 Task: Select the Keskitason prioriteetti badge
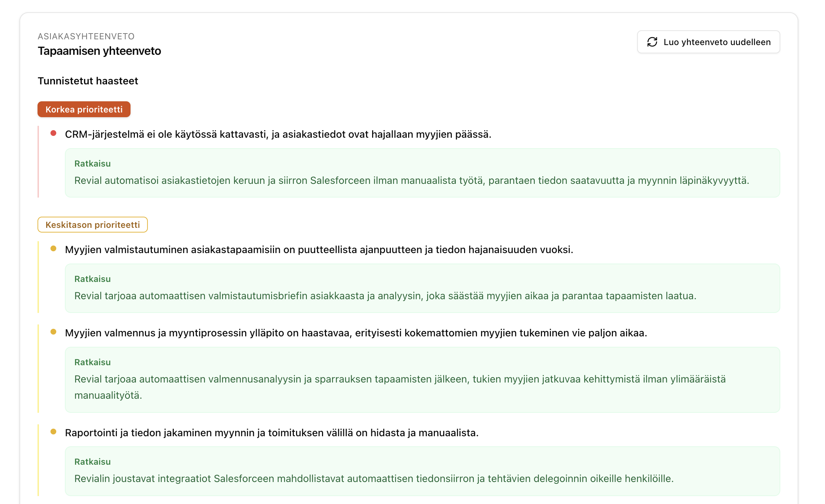point(92,225)
